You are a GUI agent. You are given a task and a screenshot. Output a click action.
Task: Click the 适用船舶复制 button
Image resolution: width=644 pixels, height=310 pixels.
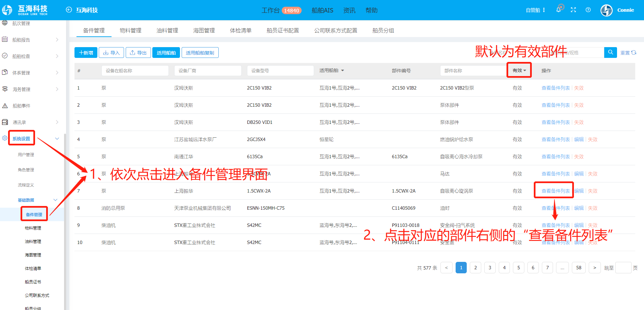[200, 53]
